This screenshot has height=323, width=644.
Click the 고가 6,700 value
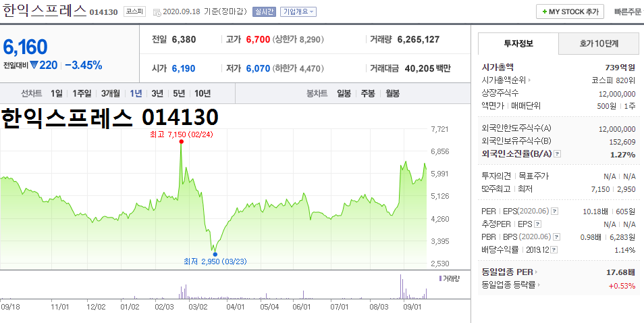pyautogui.click(x=258, y=39)
